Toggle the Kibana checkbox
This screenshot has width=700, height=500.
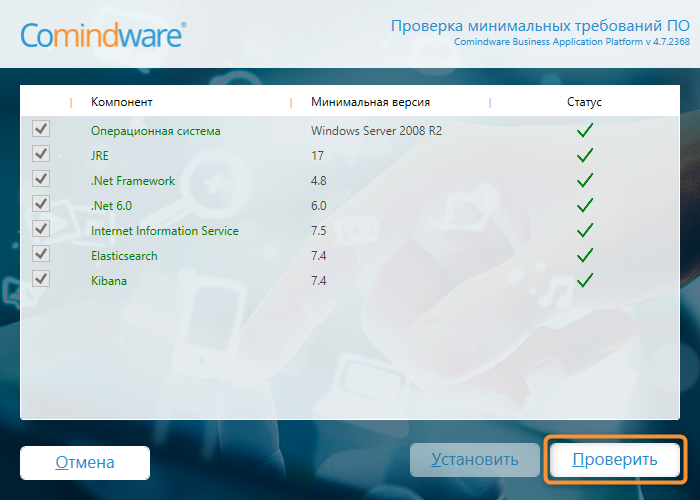click(41, 279)
